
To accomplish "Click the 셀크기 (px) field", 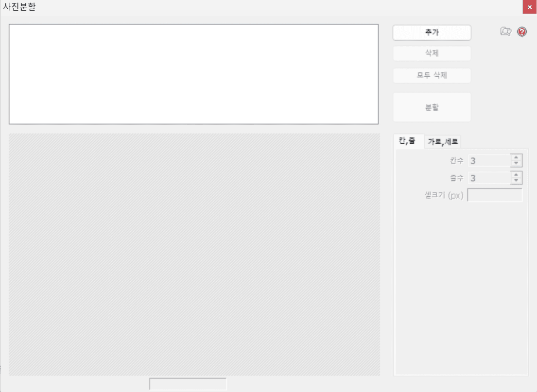I will [x=495, y=195].
